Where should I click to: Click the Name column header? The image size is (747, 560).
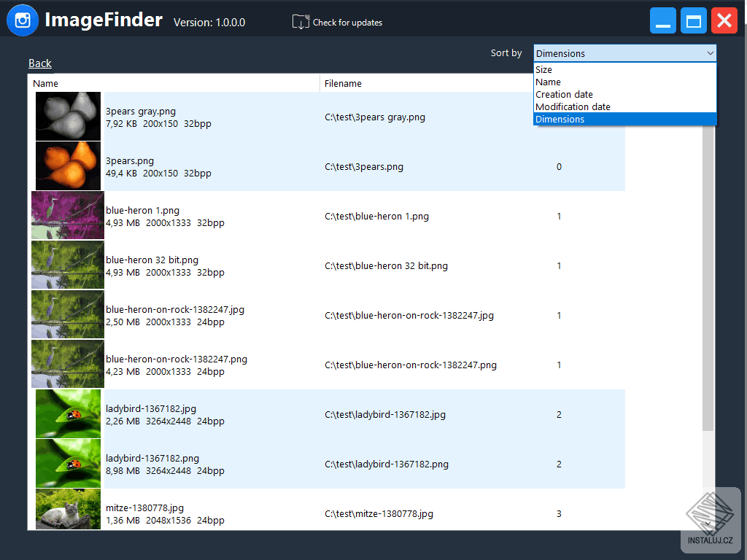coord(174,83)
